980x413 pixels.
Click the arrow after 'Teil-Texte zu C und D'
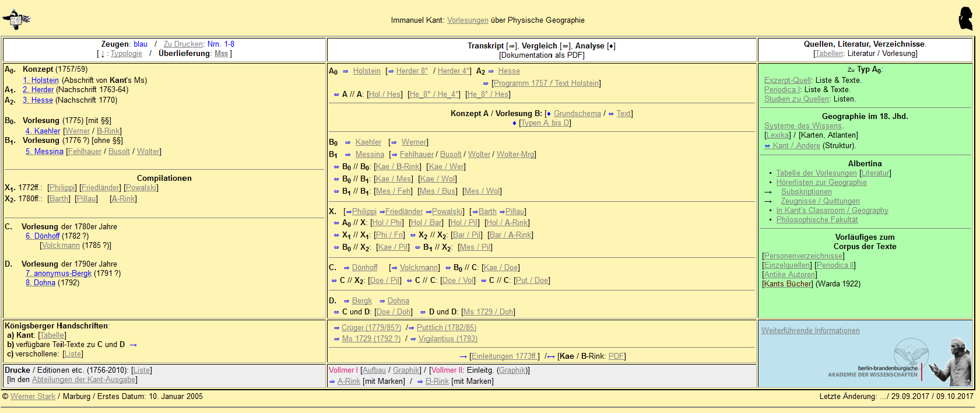pos(133,345)
